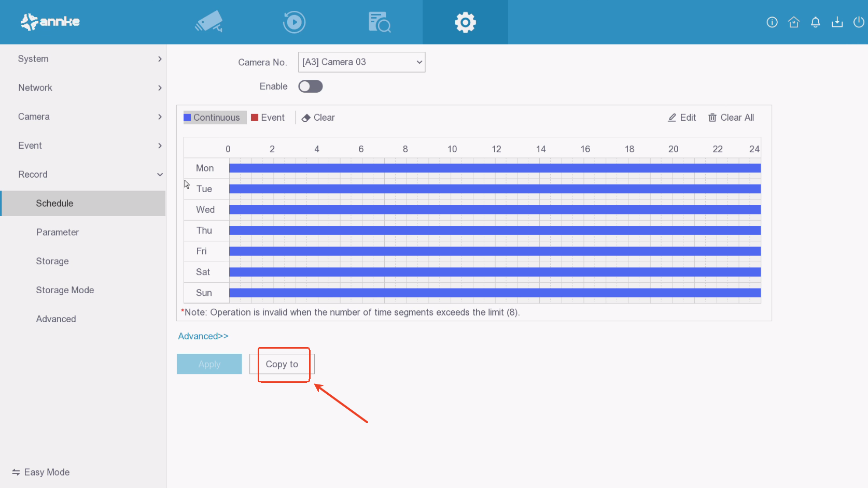Expand the Event menu

coord(83,146)
